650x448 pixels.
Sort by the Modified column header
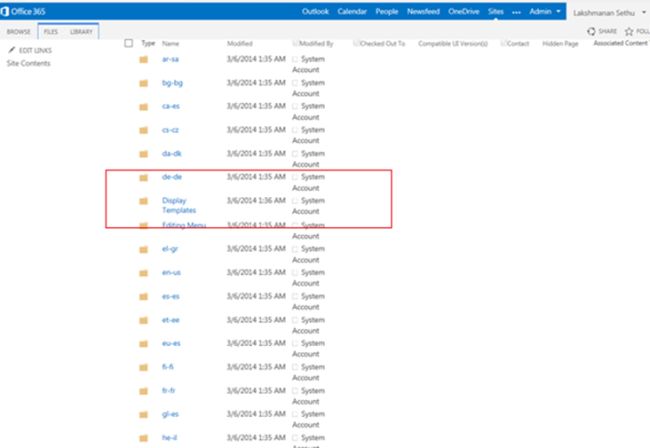tap(239, 44)
